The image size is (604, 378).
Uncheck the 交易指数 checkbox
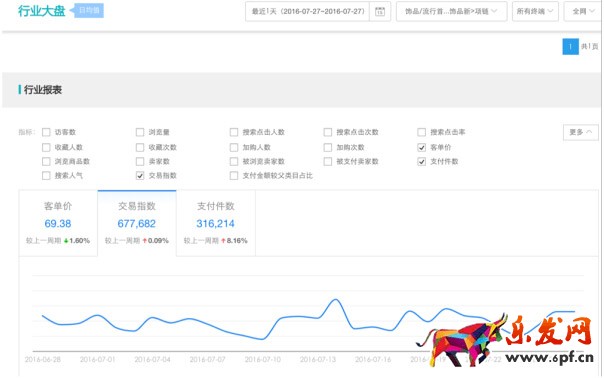coord(140,175)
